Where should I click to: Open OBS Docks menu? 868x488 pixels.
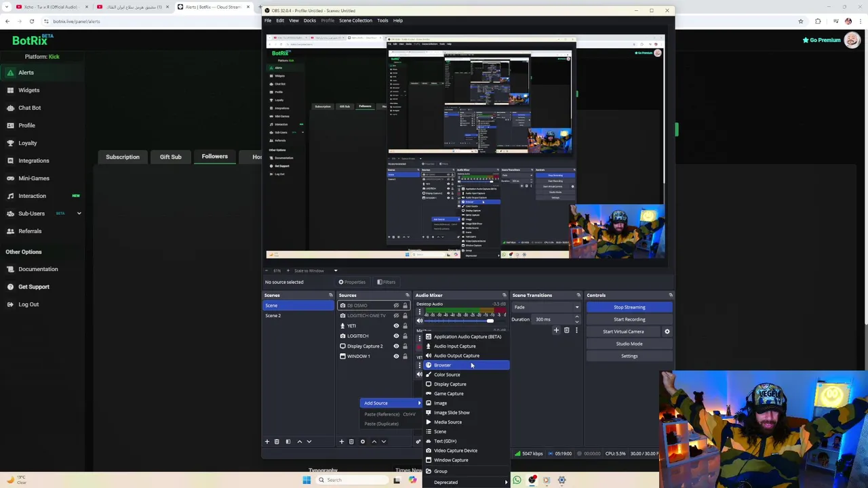[309, 20]
